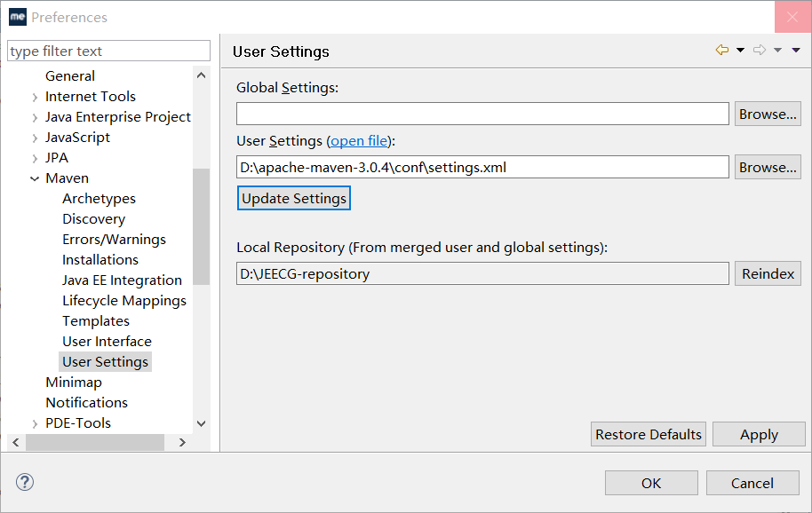Expand the Java Enterprise Project node
The image size is (812, 513).
click(35, 118)
